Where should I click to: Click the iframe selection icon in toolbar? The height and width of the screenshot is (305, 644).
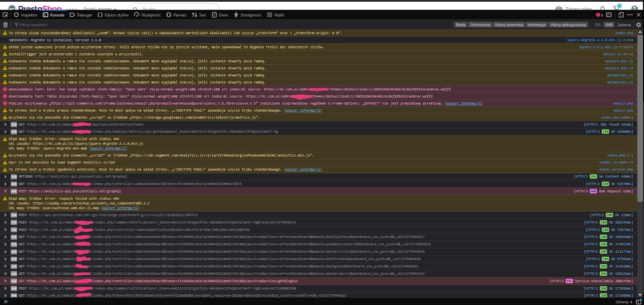pyautogui.click(x=609, y=15)
